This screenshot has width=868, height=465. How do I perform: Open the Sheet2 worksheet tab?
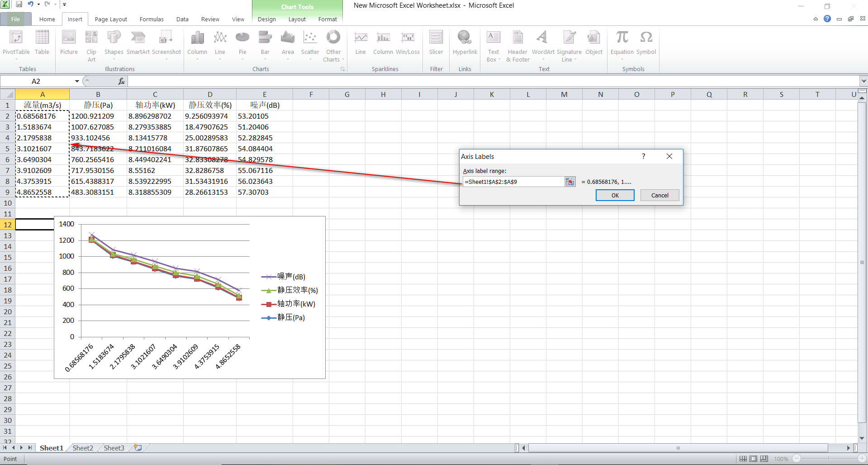(x=82, y=448)
